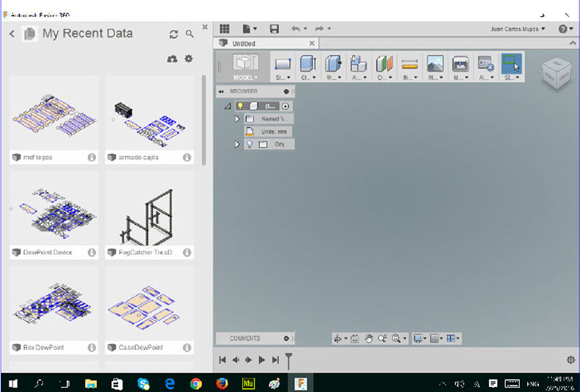
Task: Open the Viewports layout dropdown
Action: (x=453, y=338)
